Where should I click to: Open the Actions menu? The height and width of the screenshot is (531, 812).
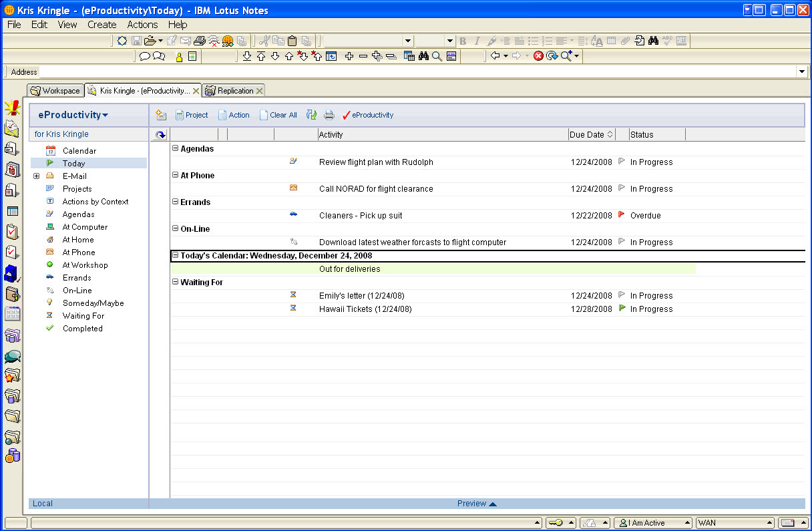pos(142,25)
